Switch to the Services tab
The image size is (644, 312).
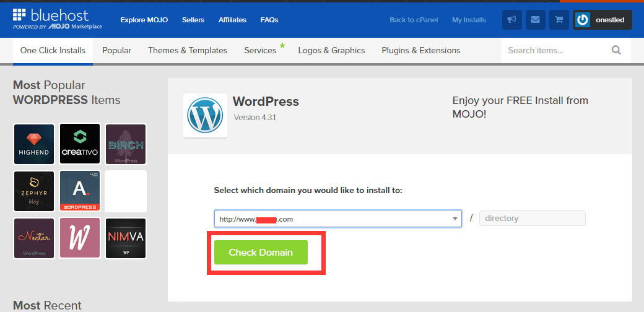261,51
